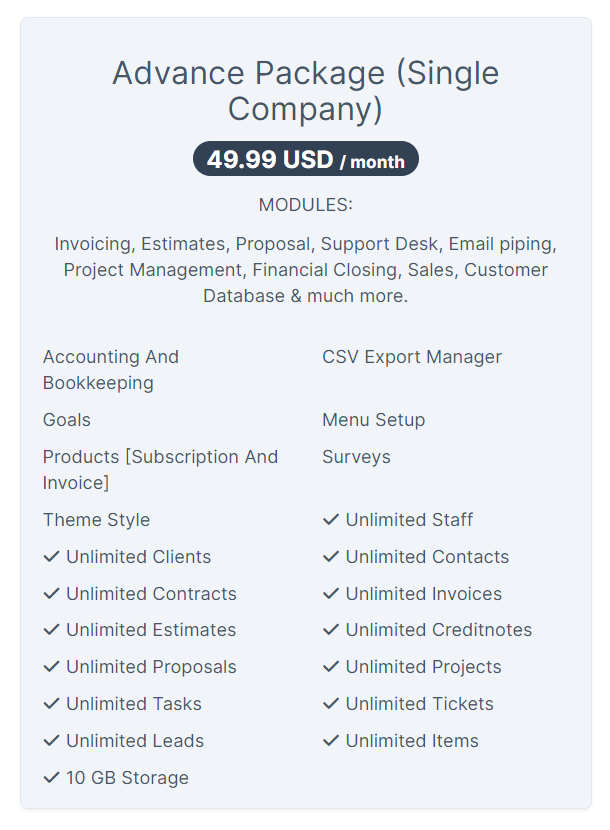Click the checkmark icon beside Unlimited Staff
The image size is (610, 830).
pos(331,520)
